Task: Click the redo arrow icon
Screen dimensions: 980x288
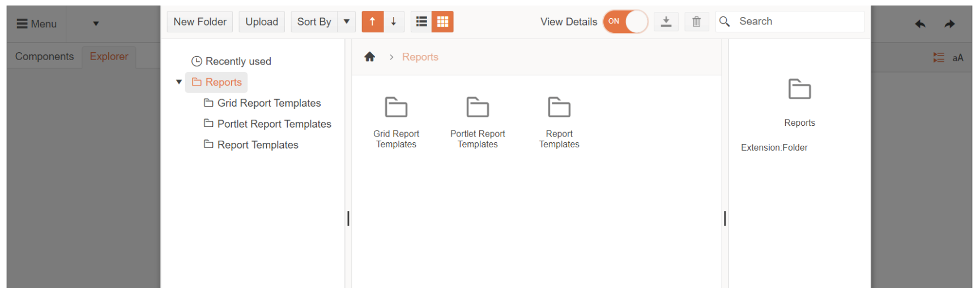Action: [x=949, y=24]
